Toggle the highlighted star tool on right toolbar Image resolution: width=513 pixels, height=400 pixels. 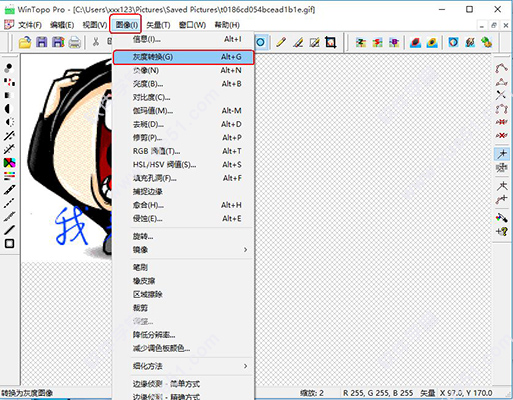[x=501, y=154]
